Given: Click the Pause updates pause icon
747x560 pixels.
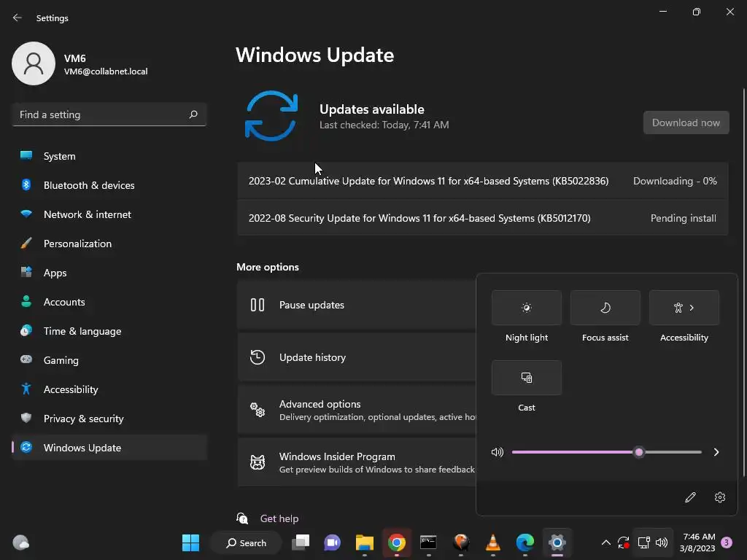Looking at the screenshot, I should point(258,305).
